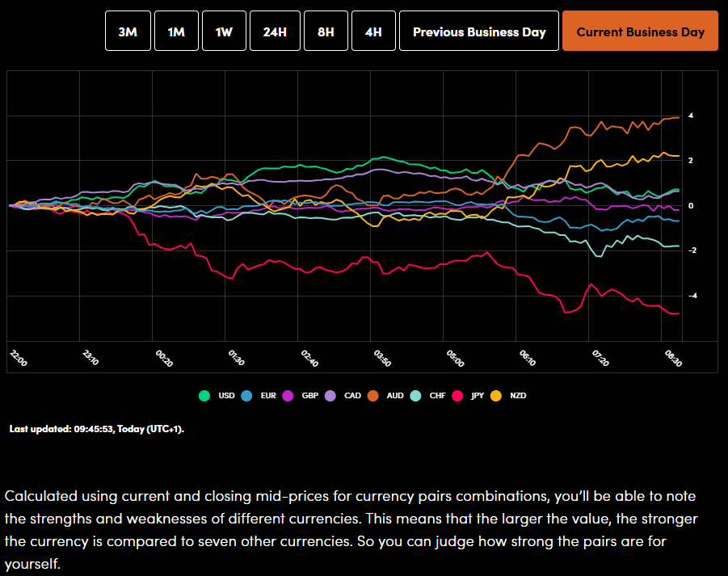Toggle USD green legend dot
Viewport: 728px width, 576px height.
point(204,396)
